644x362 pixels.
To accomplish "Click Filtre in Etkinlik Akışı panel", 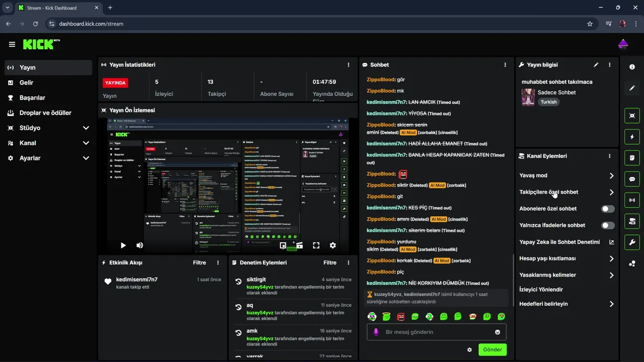I will [199, 262].
